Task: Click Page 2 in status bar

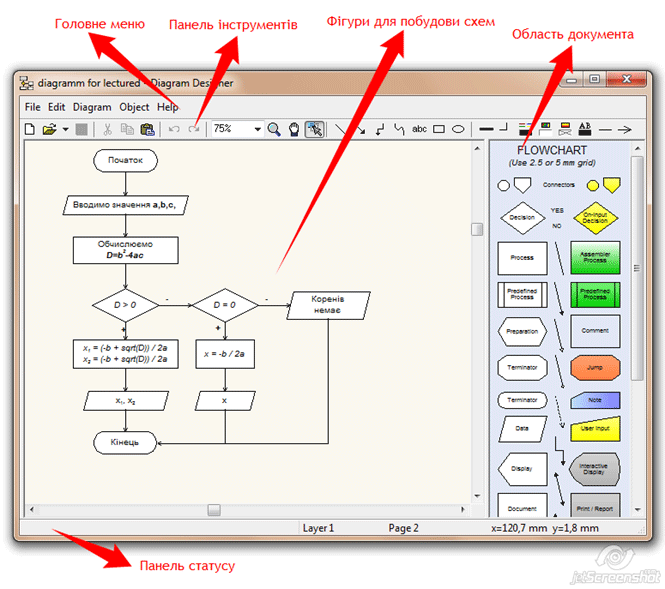Action: 403,528
